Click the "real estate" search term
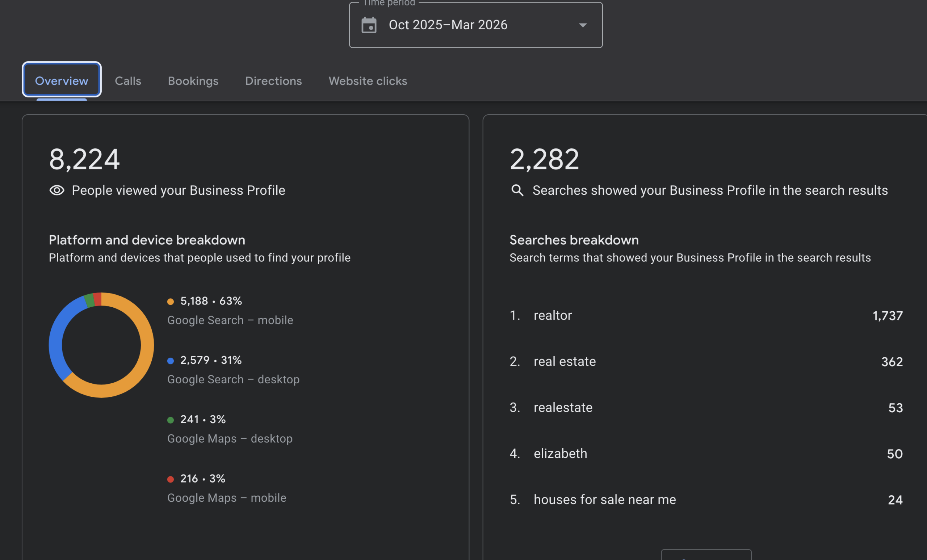The image size is (927, 560). [564, 361]
